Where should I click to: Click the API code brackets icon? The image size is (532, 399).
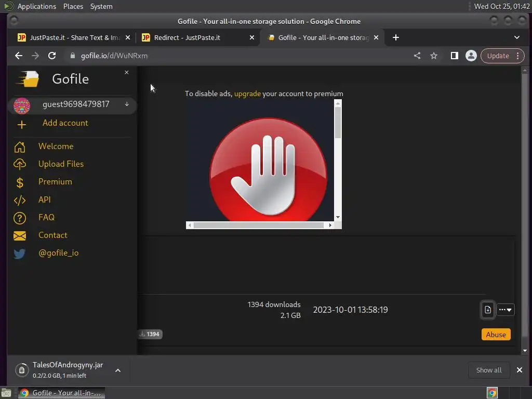tap(20, 200)
